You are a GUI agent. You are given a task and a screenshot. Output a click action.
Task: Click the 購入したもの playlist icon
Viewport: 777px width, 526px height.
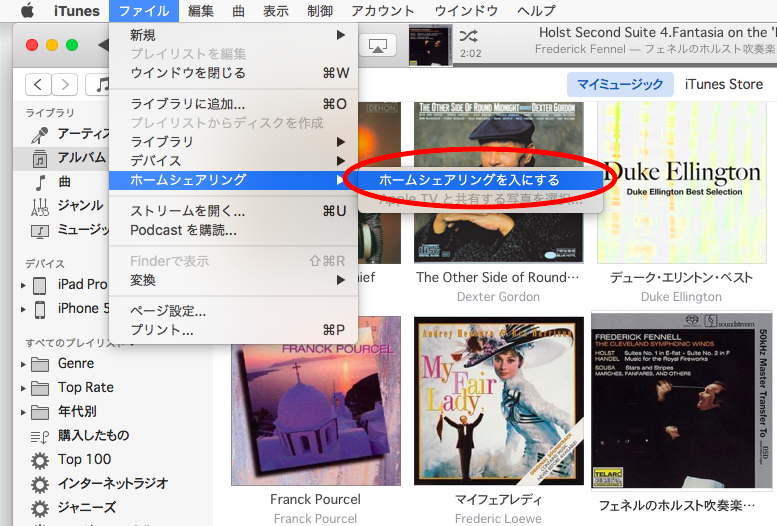coord(40,436)
